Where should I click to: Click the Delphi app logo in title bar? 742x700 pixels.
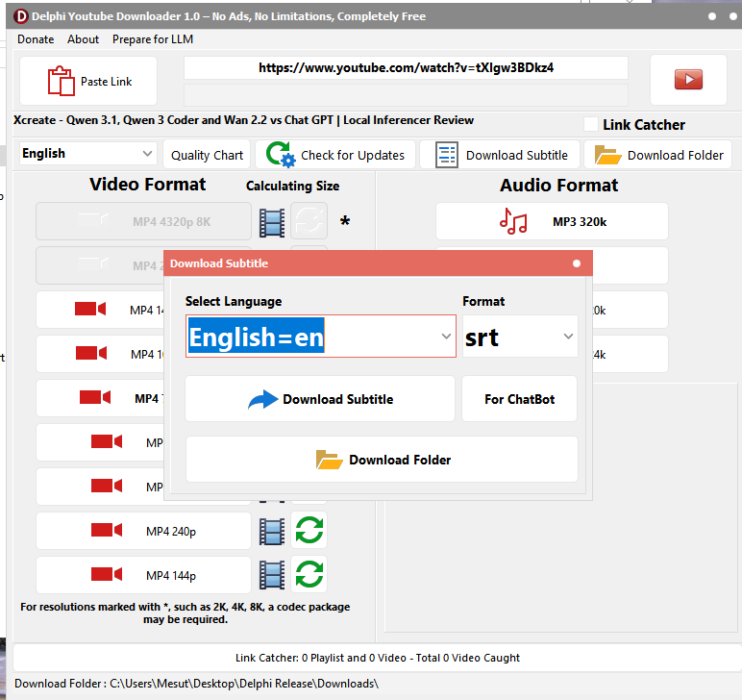pos(21,16)
